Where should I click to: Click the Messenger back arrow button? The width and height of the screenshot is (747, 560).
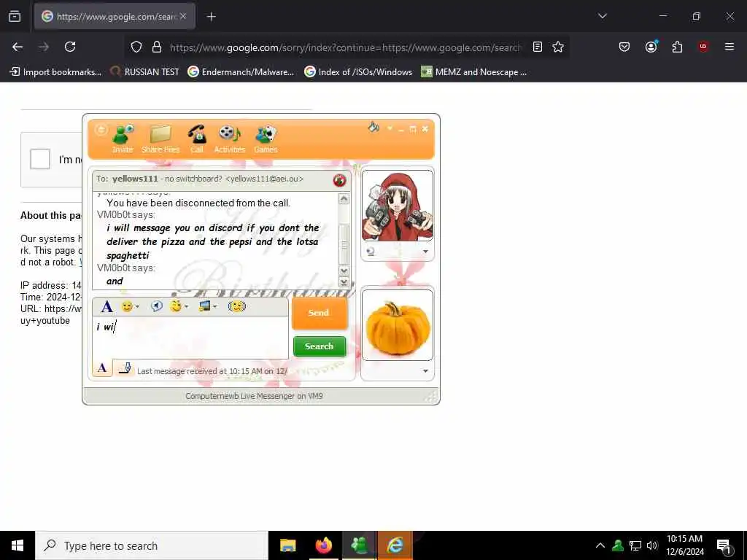(x=101, y=130)
